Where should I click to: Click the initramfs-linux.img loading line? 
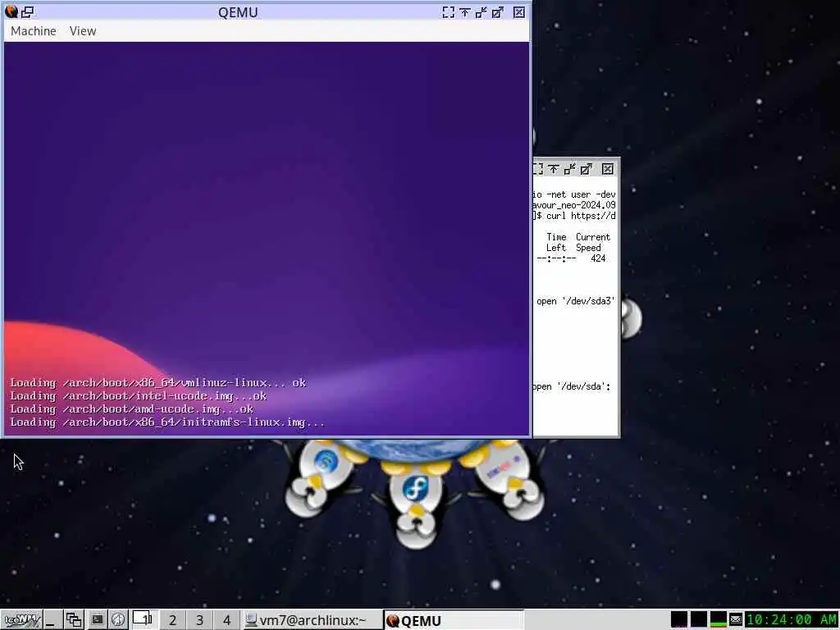[167, 422]
